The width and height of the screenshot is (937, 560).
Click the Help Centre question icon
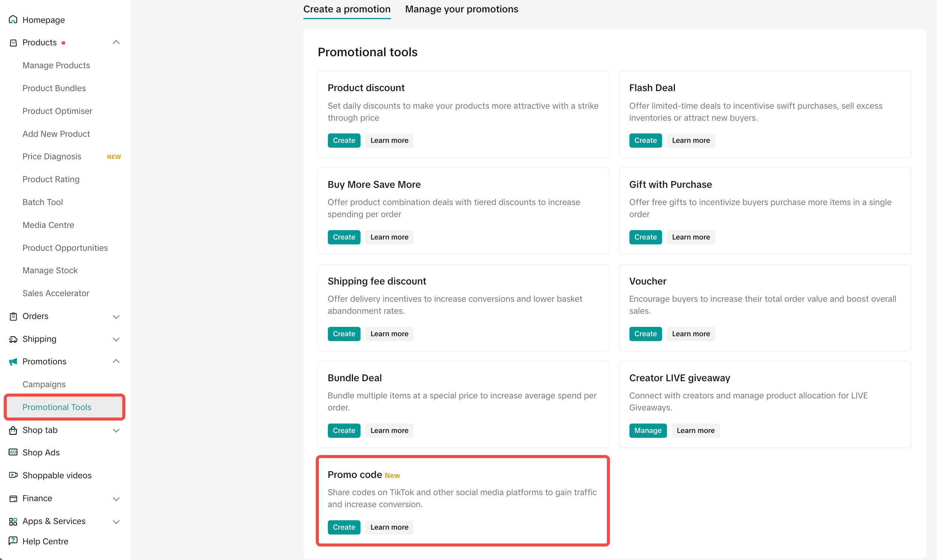pos(13,541)
